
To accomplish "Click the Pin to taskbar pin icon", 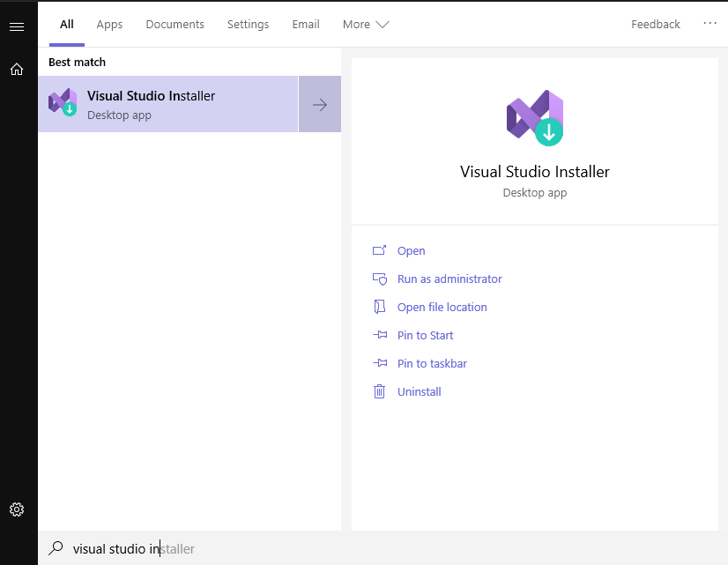I will pyautogui.click(x=380, y=363).
